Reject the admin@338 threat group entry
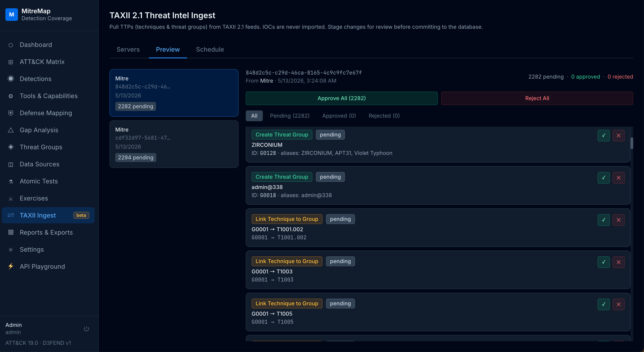The image size is (644, 352). (x=618, y=178)
